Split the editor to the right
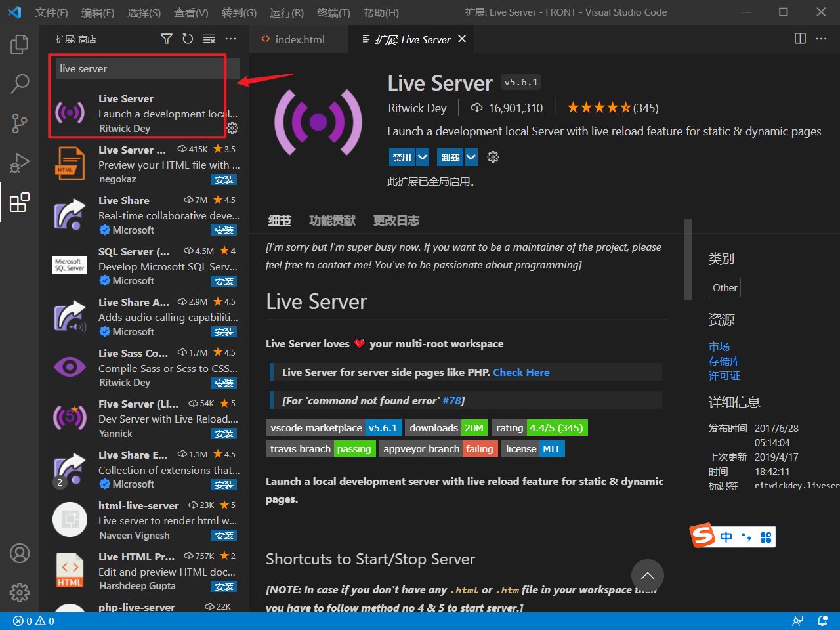 [800, 39]
